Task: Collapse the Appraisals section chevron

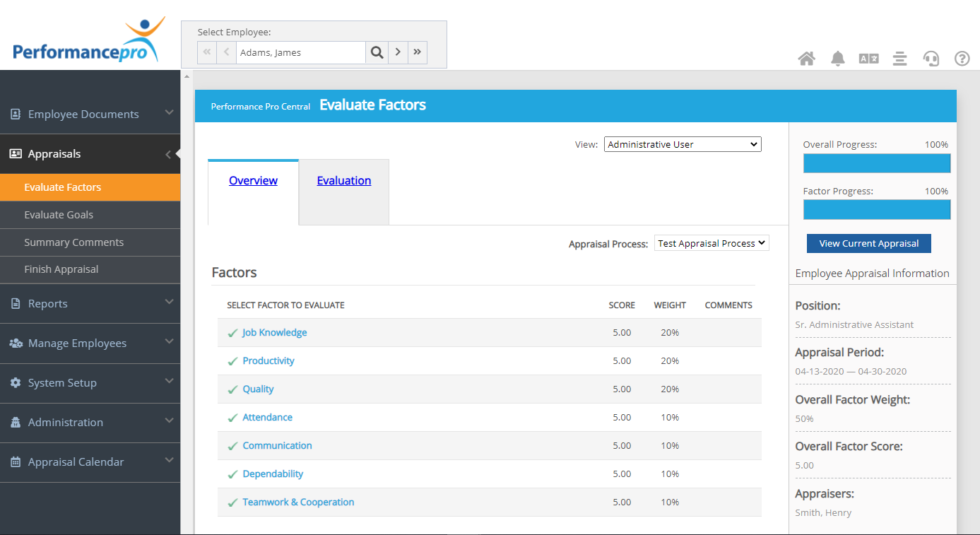Action: coord(168,154)
